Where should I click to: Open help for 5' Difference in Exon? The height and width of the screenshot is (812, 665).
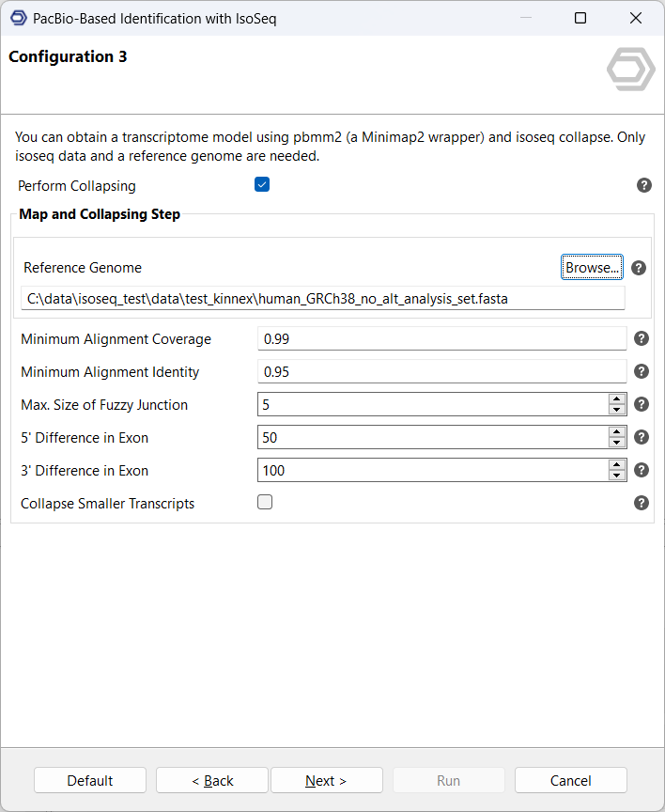[x=642, y=437]
